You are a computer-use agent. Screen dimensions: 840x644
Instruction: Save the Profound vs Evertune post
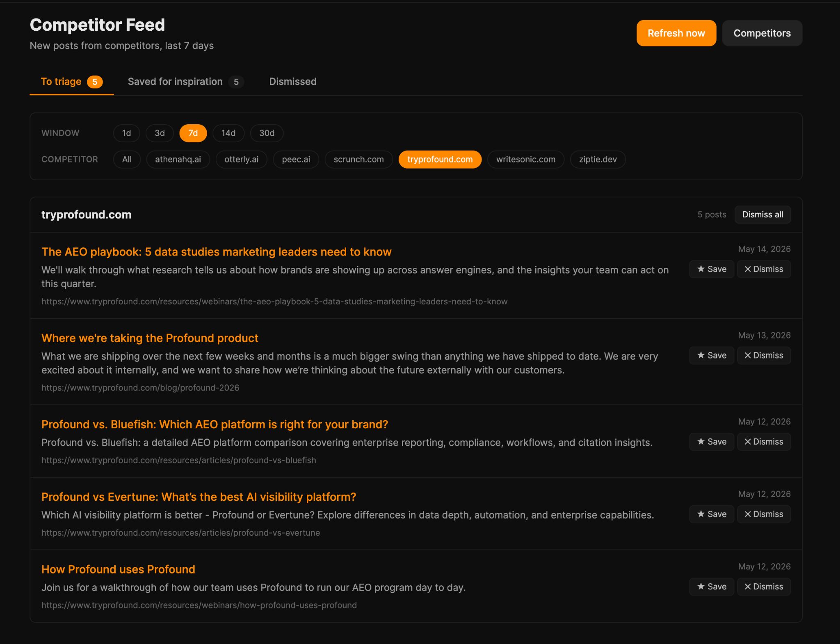[x=711, y=514]
